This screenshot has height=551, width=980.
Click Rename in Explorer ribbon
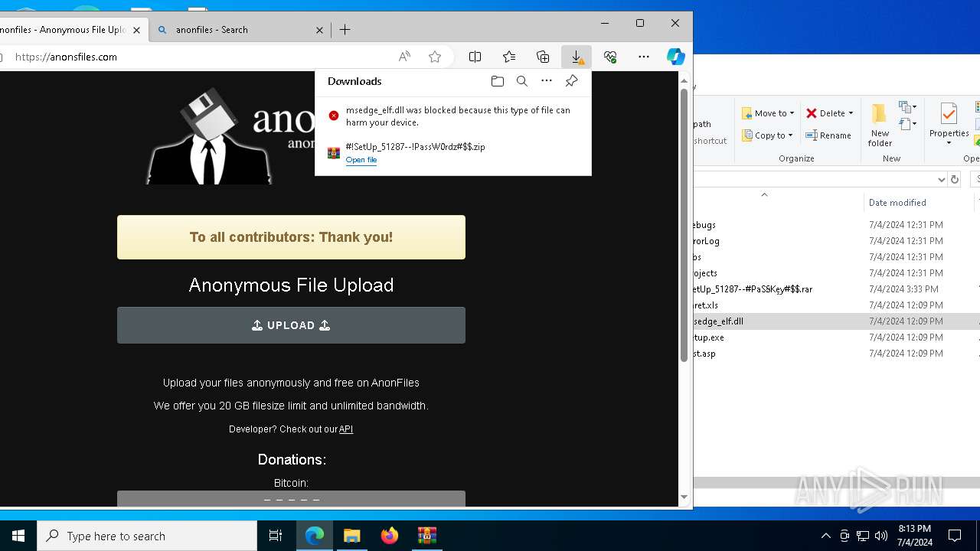[828, 135]
